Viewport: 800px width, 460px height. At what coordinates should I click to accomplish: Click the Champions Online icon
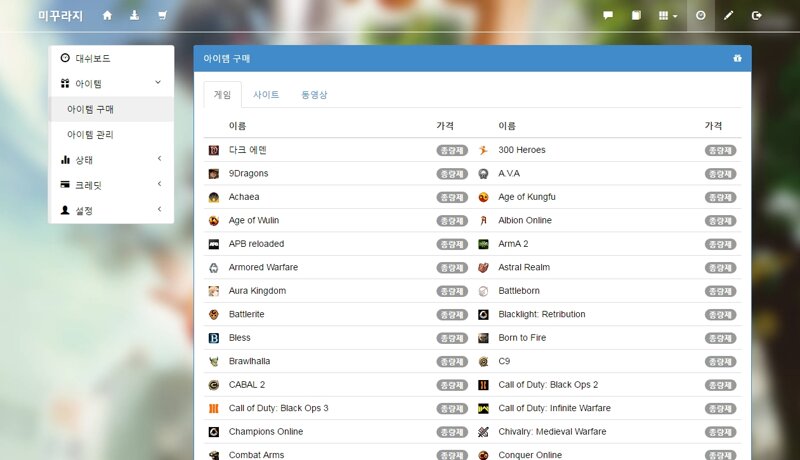[x=214, y=431]
